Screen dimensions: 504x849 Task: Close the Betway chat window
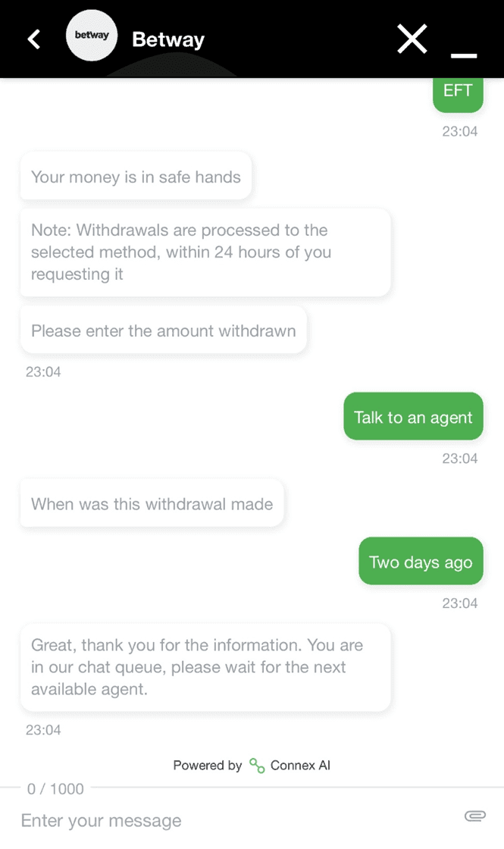click(x=412, y=39)
